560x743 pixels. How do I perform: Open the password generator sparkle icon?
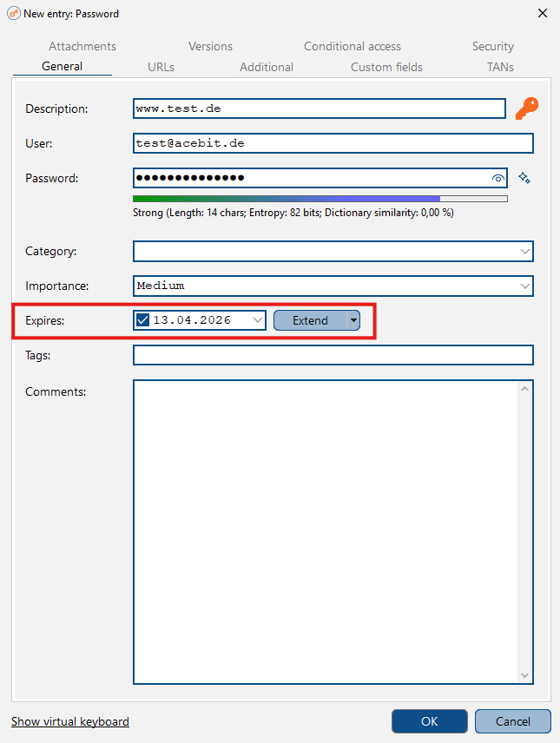coord(524,178)
